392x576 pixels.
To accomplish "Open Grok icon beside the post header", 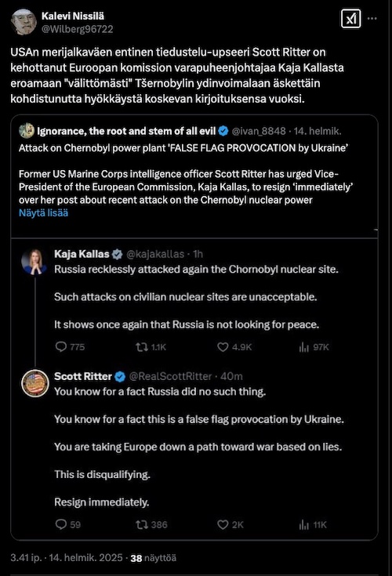I will click(x=350, y=19).
